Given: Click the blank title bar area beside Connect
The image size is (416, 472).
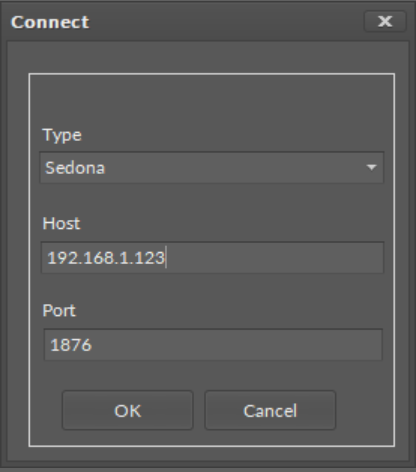Looking at the screenshot, I should 227,21.
